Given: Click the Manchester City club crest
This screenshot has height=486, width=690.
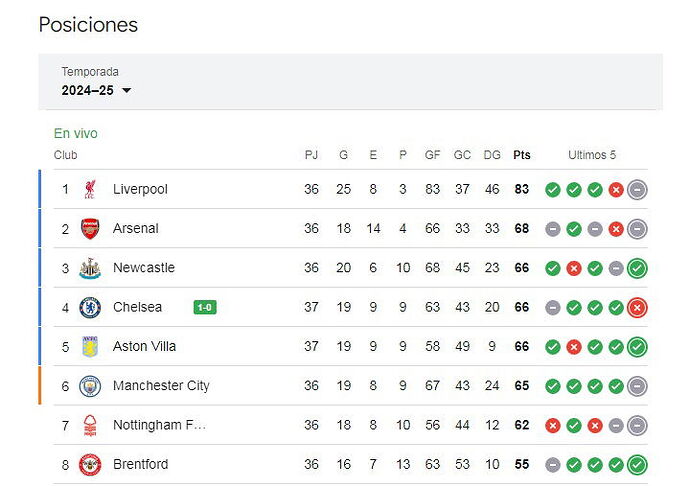Looking at the screenshot, I should [90, 386].
